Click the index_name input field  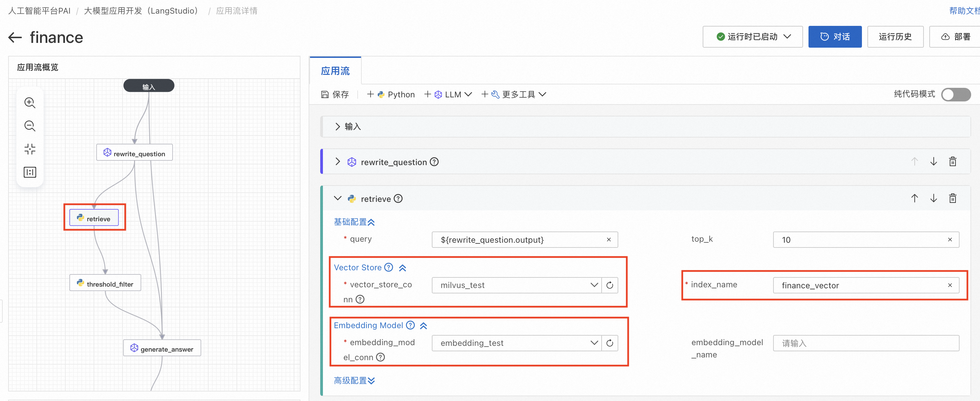tap(860, 285)
